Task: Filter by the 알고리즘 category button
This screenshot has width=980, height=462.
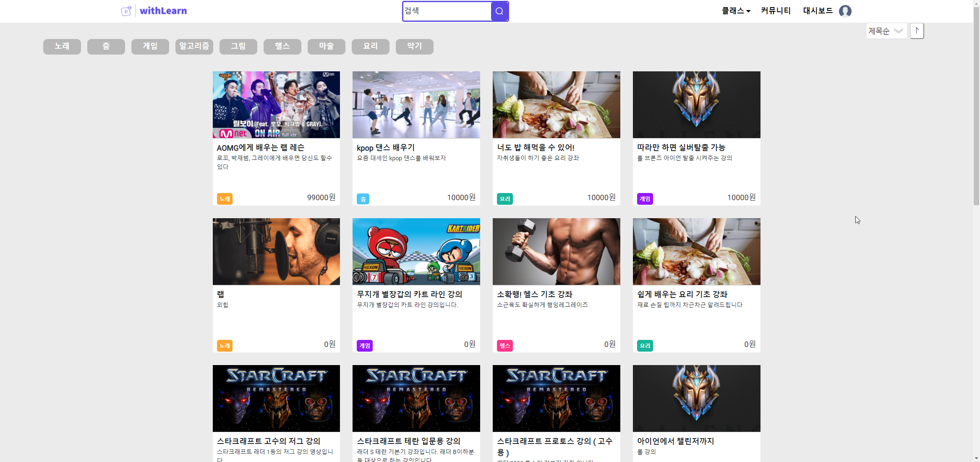Action: [x=194, y=46]
